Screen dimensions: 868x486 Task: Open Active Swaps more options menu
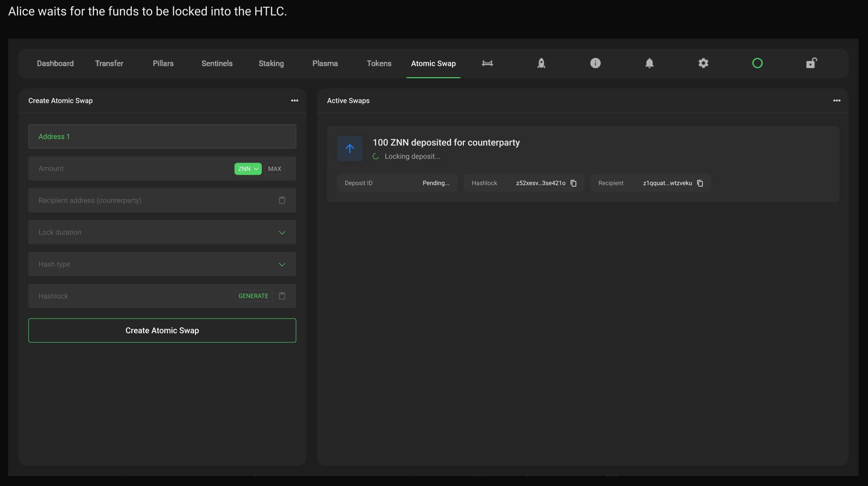pos(837,101)
